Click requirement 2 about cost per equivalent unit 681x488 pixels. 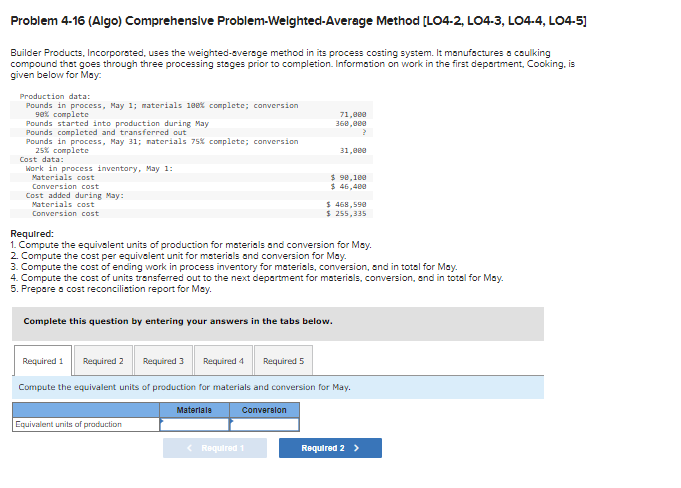[179, 256]
